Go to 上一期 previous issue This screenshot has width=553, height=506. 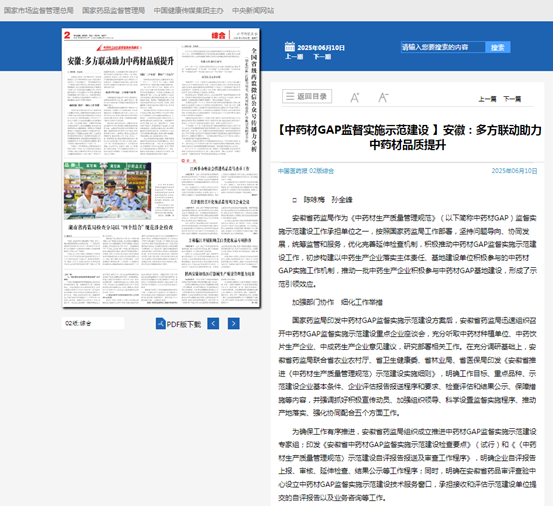(294, 57)
